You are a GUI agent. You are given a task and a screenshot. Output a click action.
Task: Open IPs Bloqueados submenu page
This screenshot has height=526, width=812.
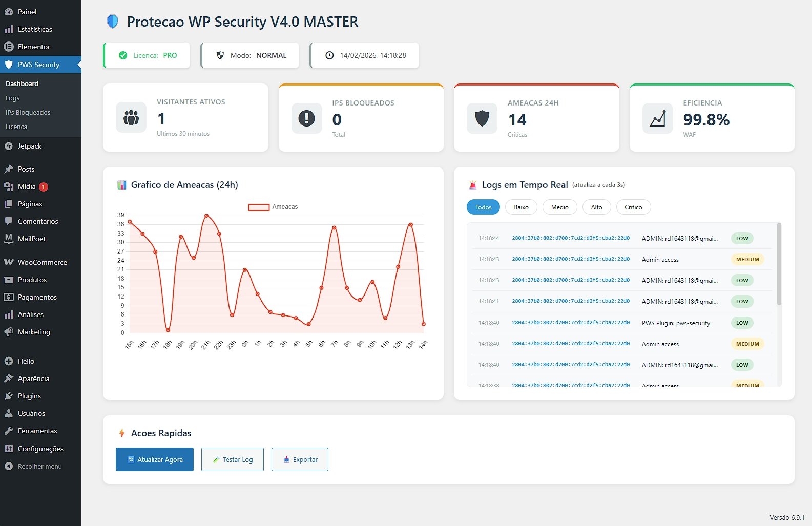pos(28,113)
